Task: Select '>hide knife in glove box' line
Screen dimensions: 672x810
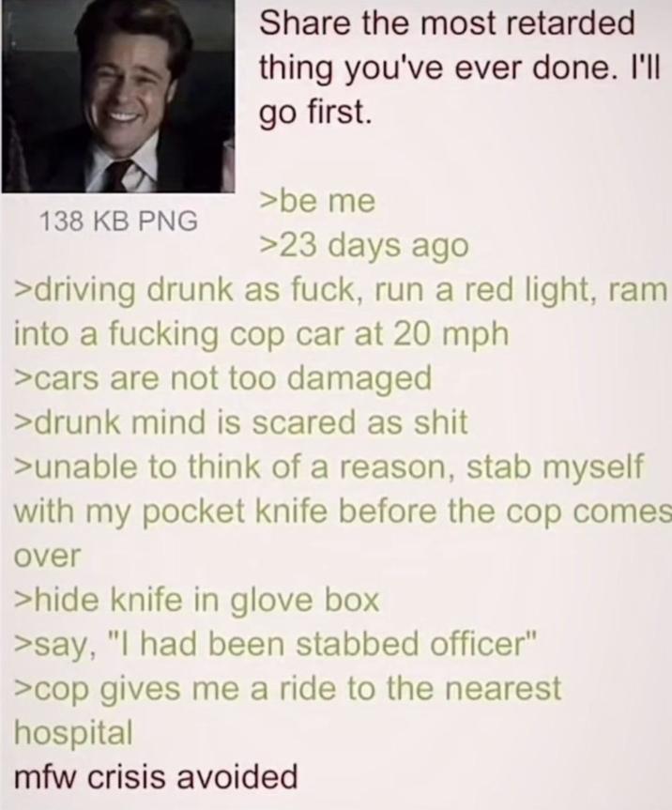Action: tap(197, 601)
